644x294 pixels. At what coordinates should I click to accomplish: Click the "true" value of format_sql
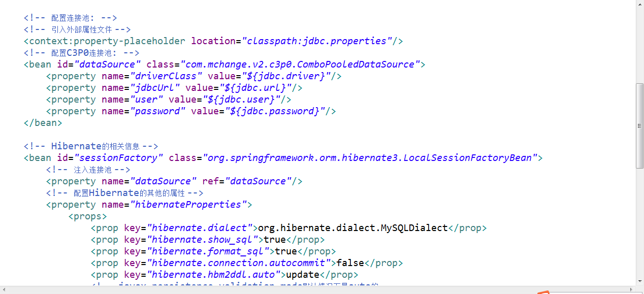point(286,251)
